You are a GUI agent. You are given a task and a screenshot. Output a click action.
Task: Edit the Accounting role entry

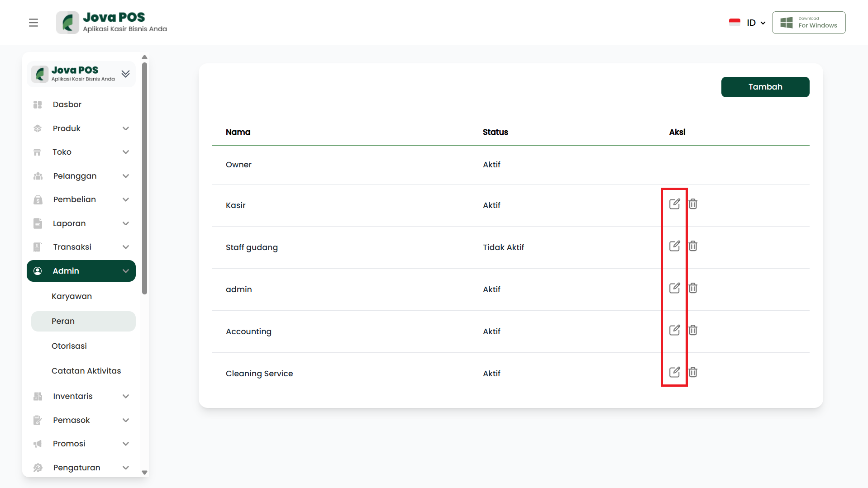point(674,330)
